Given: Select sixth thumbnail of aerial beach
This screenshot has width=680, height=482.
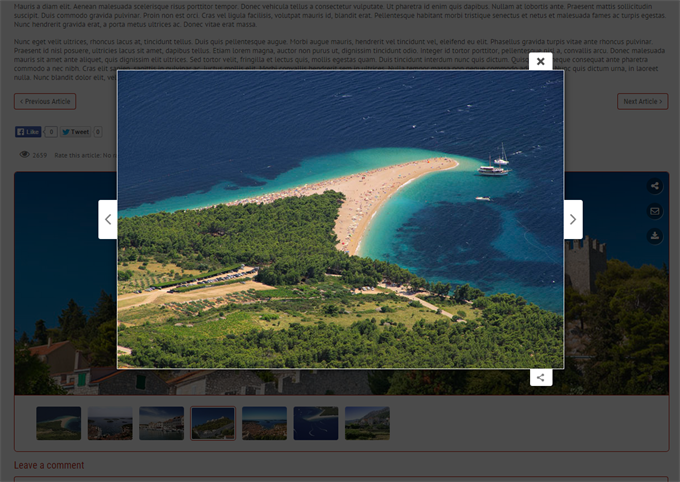Looking at the screenshot, I should tap(316, 423).
